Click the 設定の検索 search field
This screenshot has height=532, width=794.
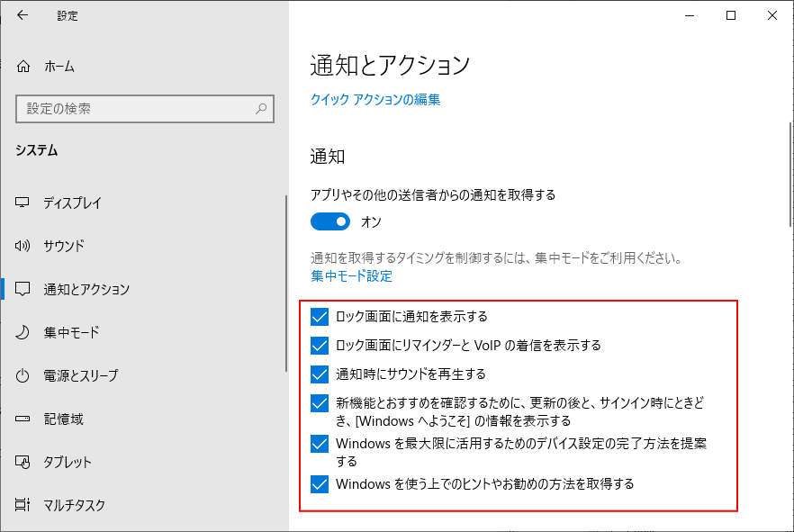[145, 109]
